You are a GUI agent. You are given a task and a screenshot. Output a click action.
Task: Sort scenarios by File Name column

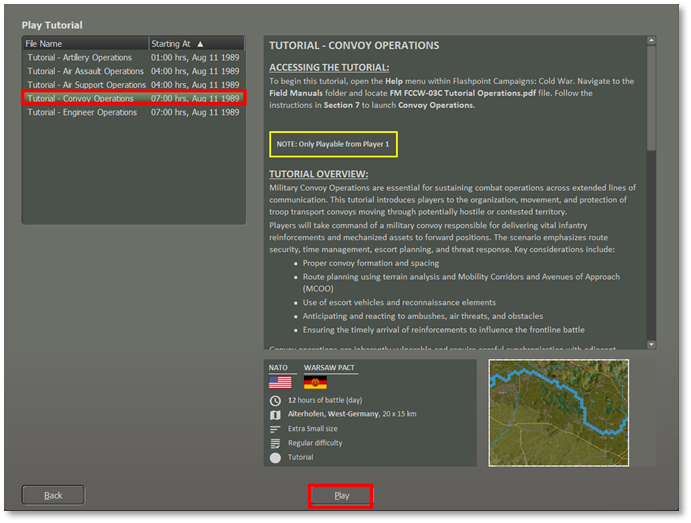coord(85,44)
